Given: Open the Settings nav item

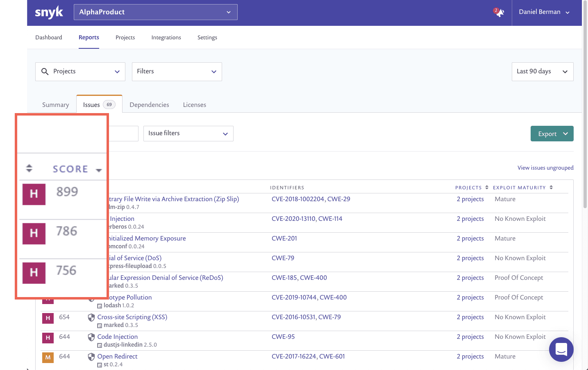Looking at the screenshot, I should (207, 37).
